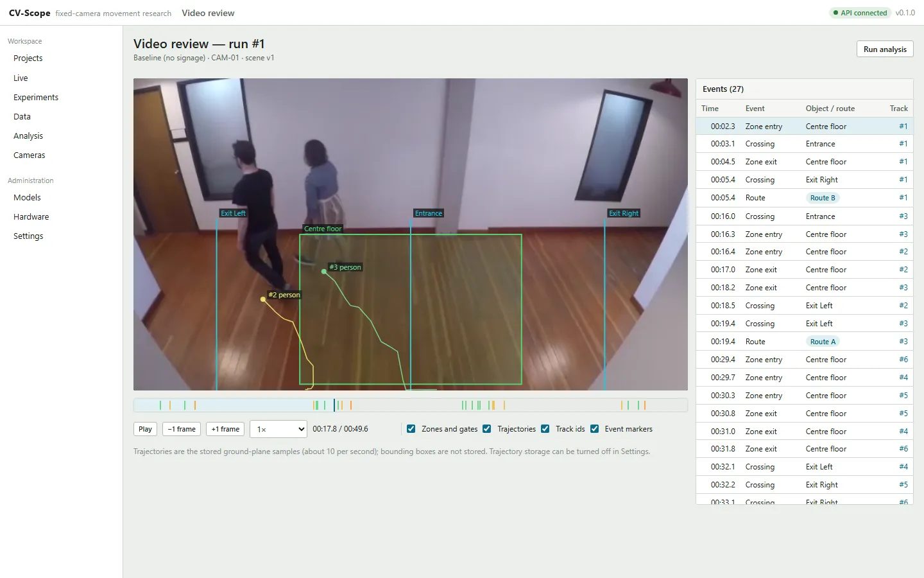Uncheck the Track ids checkbox
This screenshot has width=924, height=578.
(545, 429)
